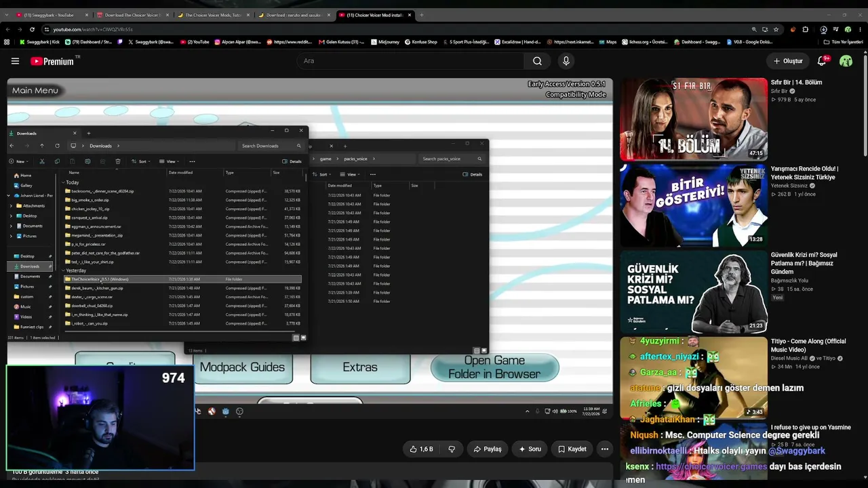Image resolution: width=868 pixels, height=488 pixels.
Task: Open Sort dropdown in Downloads toolbar
Action: tap(140, 161)
